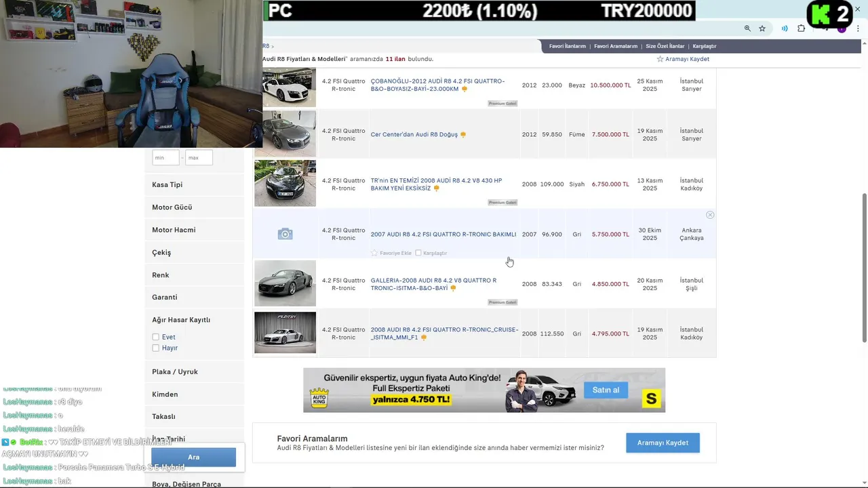Expand the Renk filter
This screenshot has height=488, width=868.
pyautogui.click(x=194, y=275)
